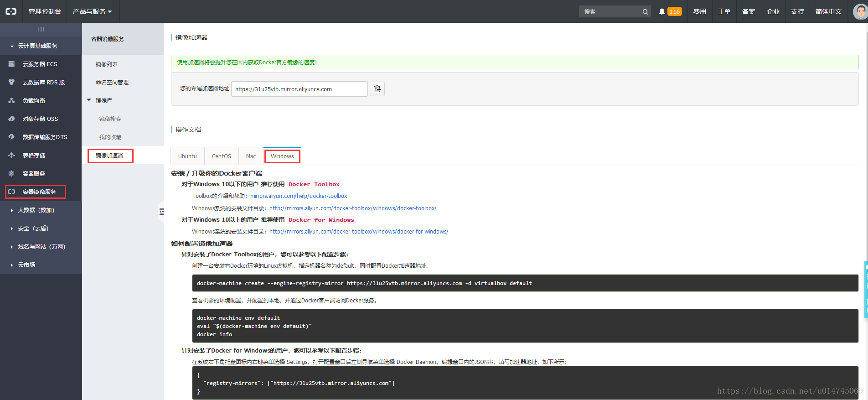The height and width of the screenshot is (400, 868).
Task: Collapse the 镜像库 tree group
Action: pyautogui.click(x=89, y=100)
